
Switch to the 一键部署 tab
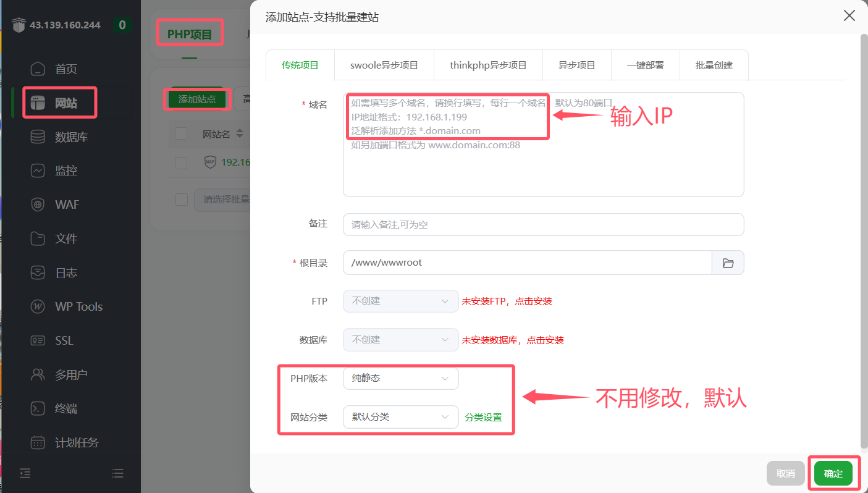pyautogui.click(x=645, y=64)
